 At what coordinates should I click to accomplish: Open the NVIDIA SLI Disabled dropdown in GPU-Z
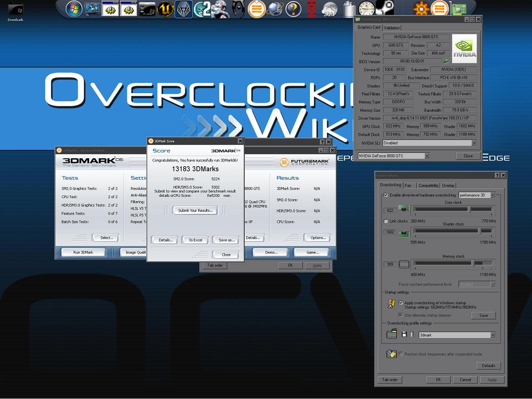430,143
